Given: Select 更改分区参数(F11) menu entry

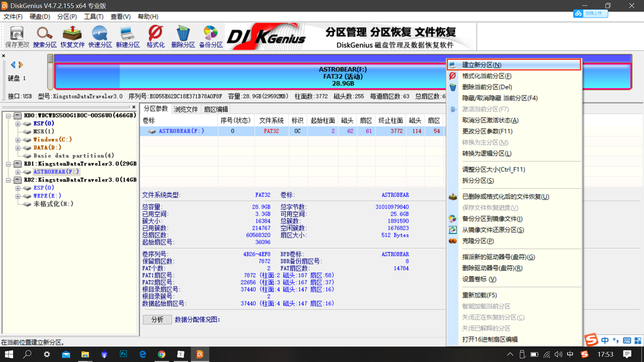Looking at the screenshot, I should pos(514,131).
